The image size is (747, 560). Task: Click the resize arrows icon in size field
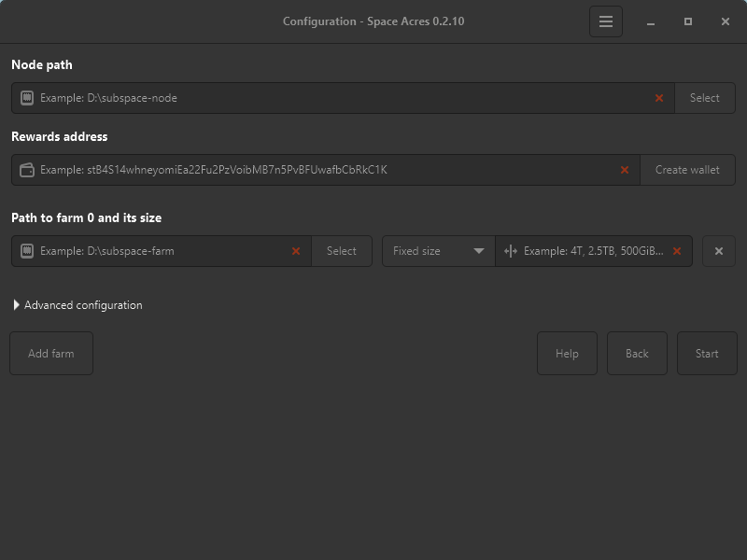(510, 251)
